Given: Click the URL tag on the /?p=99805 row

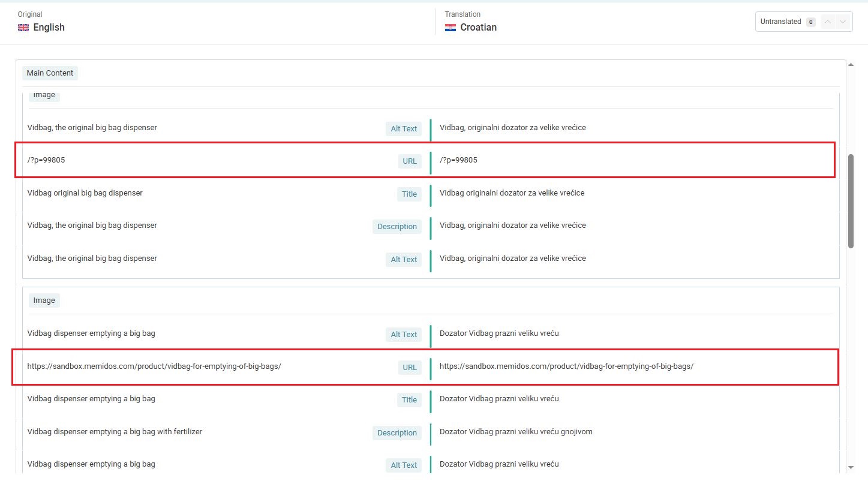Looking at the screenshot, I should click(410, 161).
